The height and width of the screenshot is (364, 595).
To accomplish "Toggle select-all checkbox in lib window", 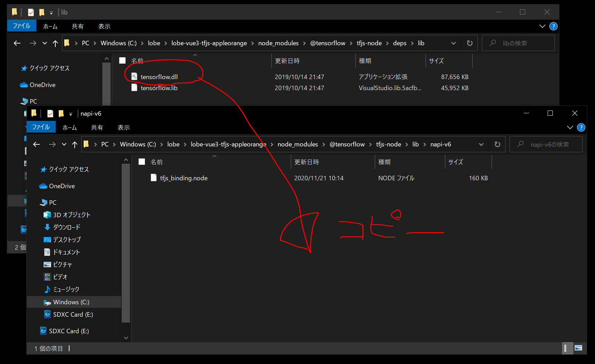I will pos(122,60).
